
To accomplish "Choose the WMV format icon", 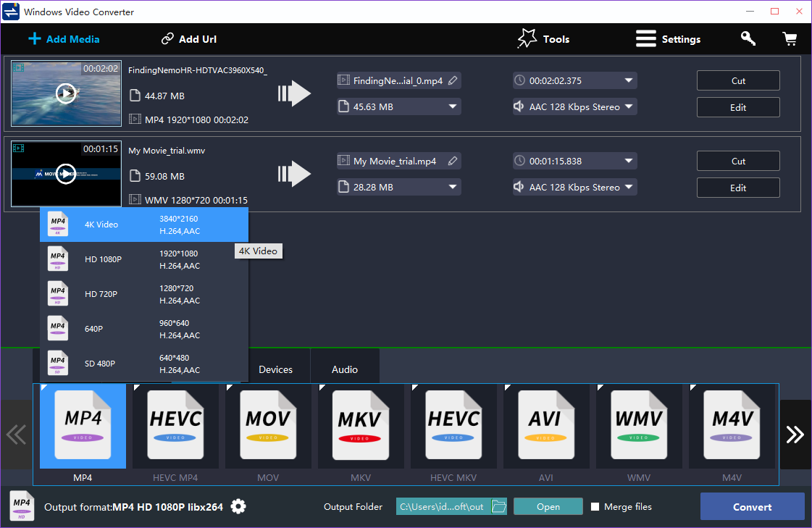I will [639, 426].
